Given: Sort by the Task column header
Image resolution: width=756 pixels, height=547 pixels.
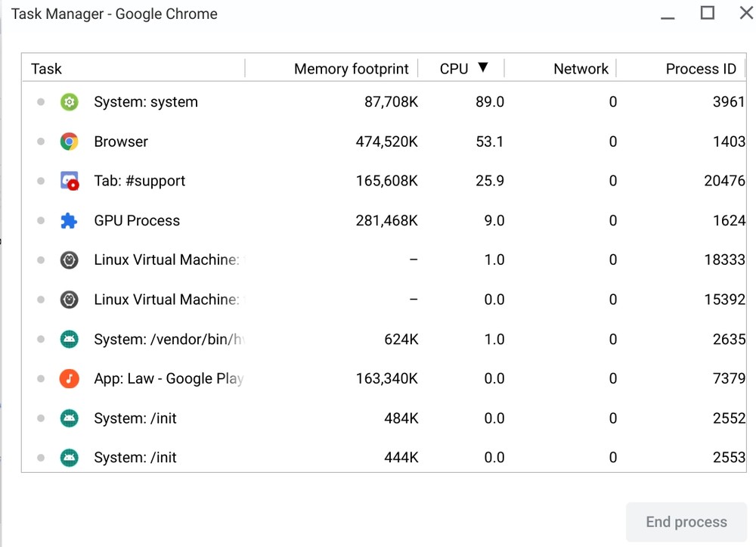Looking at the screenshot, I should click(47, 69).
